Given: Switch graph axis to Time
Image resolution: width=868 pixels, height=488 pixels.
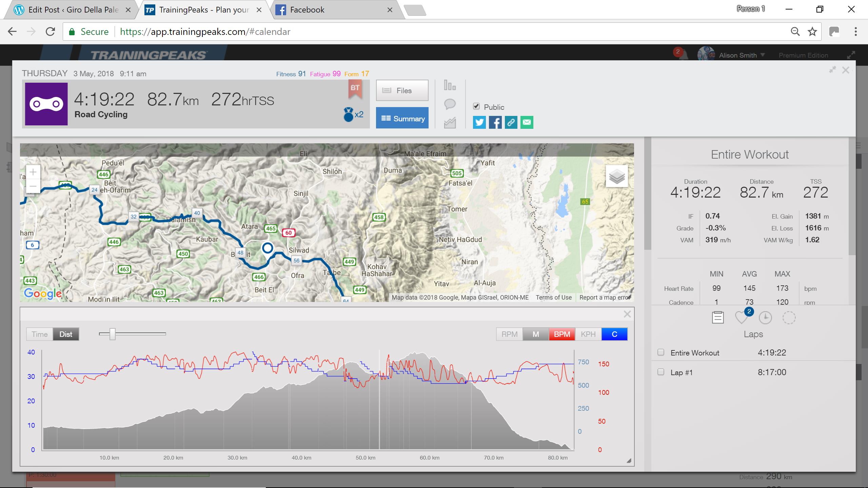Looking at the screenshot, I should coord(40,334).
